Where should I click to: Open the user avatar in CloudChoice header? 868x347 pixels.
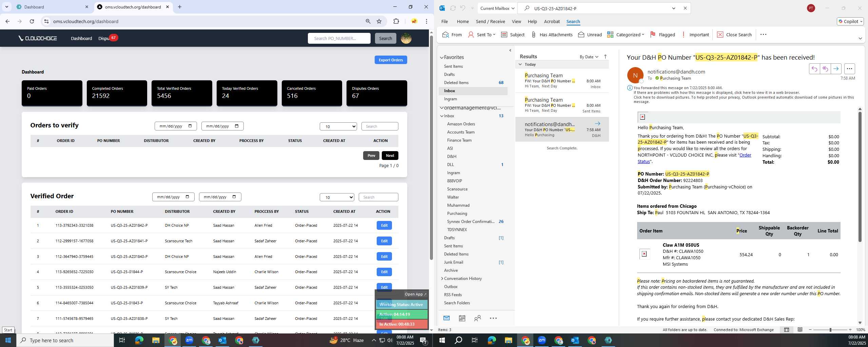click(406, 38)
